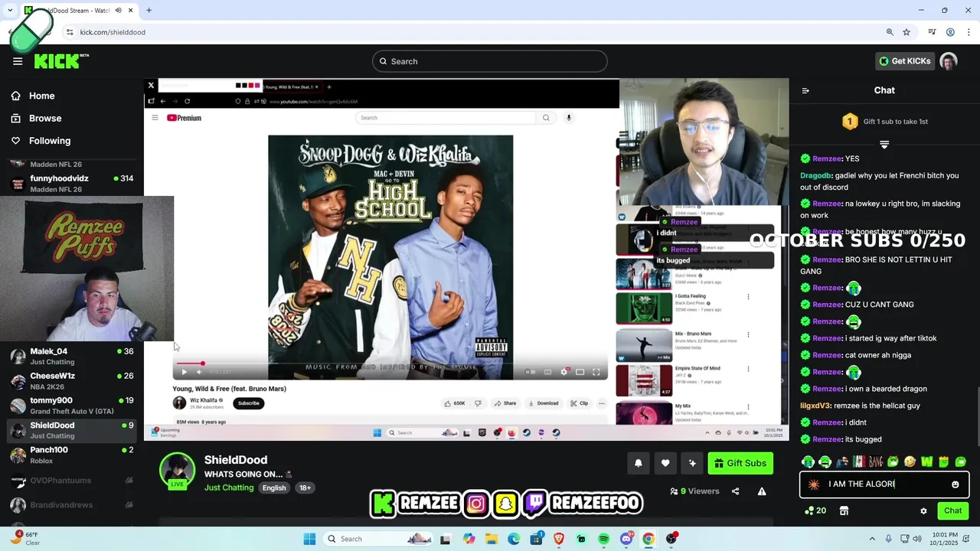Image resolution: width=980 pixels, height=551 pixels.
Task: Open CheeseW1z channel in sidebar
Action: pyautogui.click(x=72, y=381)
